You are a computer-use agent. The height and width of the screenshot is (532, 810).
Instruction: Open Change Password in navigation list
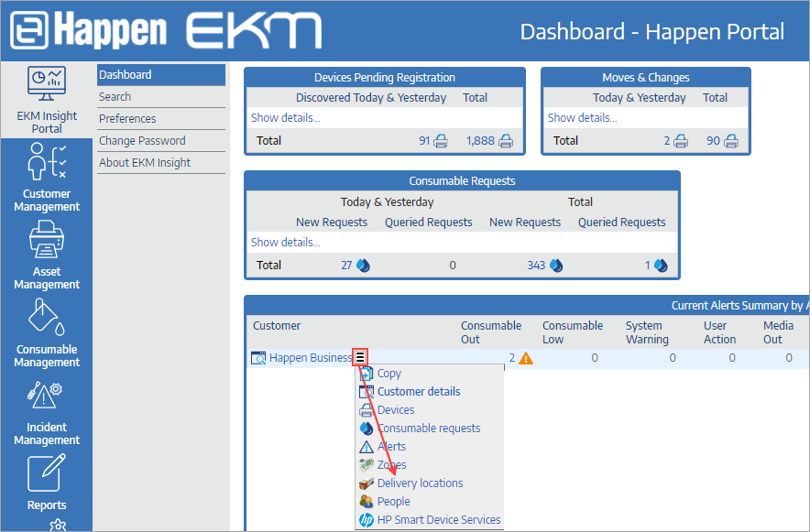[x=161, y=141]
